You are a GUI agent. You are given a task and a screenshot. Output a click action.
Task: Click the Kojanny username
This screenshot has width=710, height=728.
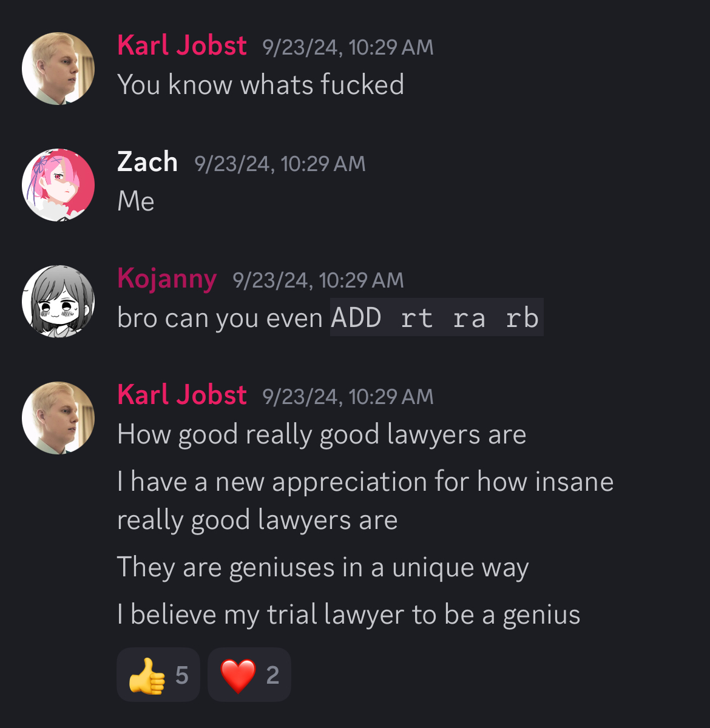pos(167,279)
